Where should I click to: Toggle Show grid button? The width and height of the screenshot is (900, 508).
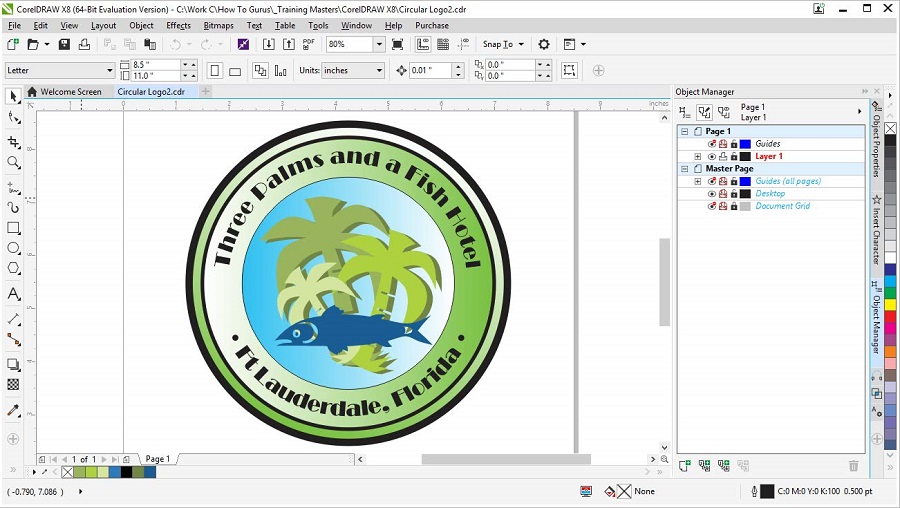(x=443, y=44)
